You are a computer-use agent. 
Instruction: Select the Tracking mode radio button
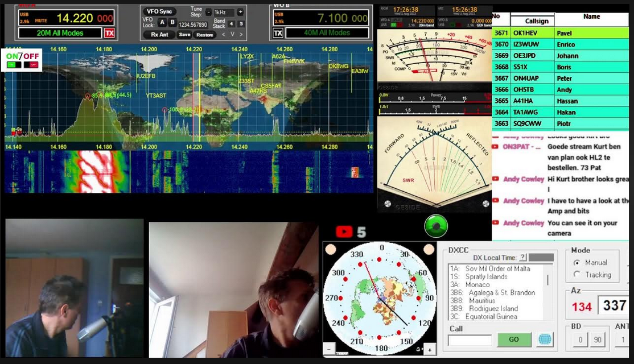577,275
